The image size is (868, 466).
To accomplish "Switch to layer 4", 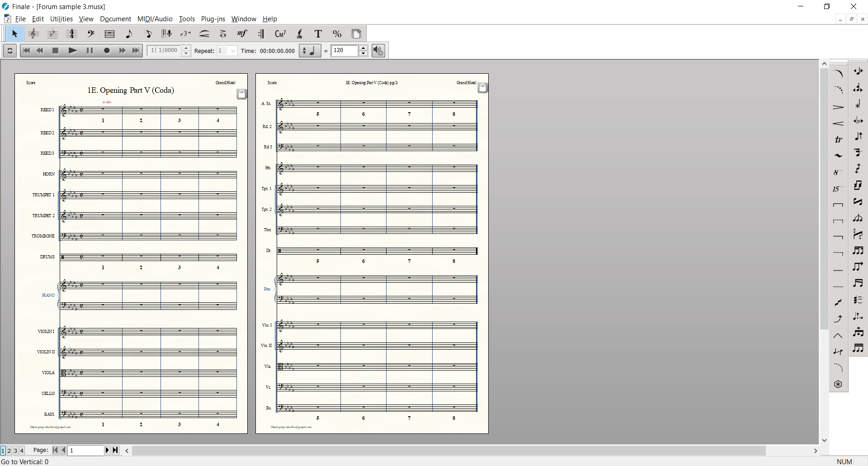I will (x=22, y=451).
